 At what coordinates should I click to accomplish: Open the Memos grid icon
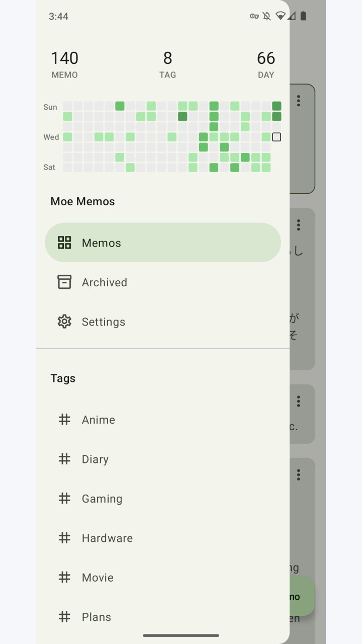pyautogui.click(x=64, y=243)
